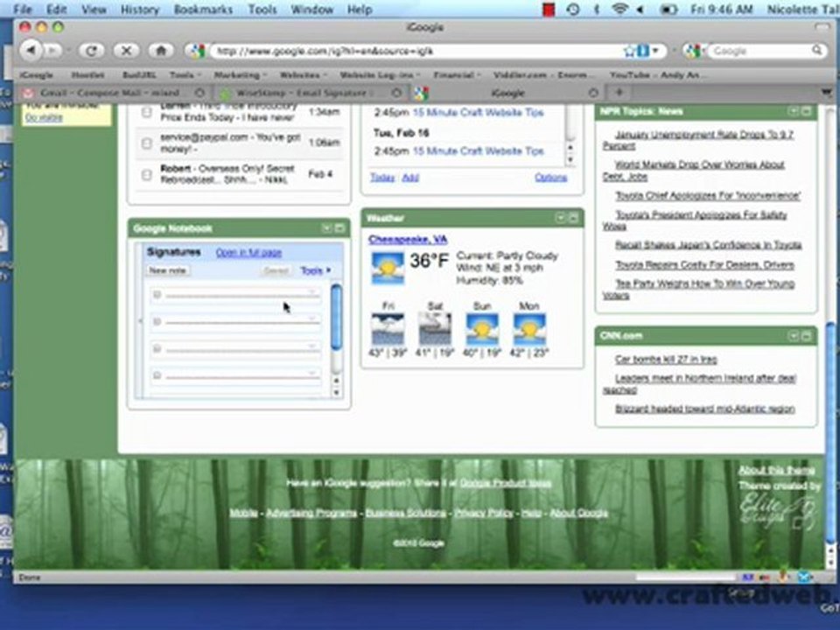Click the New note button

168,270
